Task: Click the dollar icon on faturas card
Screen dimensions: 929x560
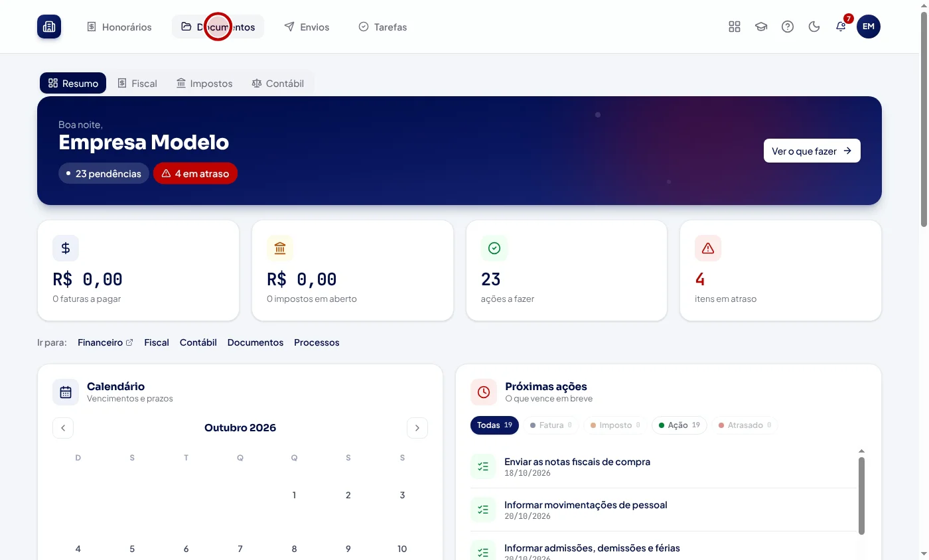Action: tap(66, 248)
